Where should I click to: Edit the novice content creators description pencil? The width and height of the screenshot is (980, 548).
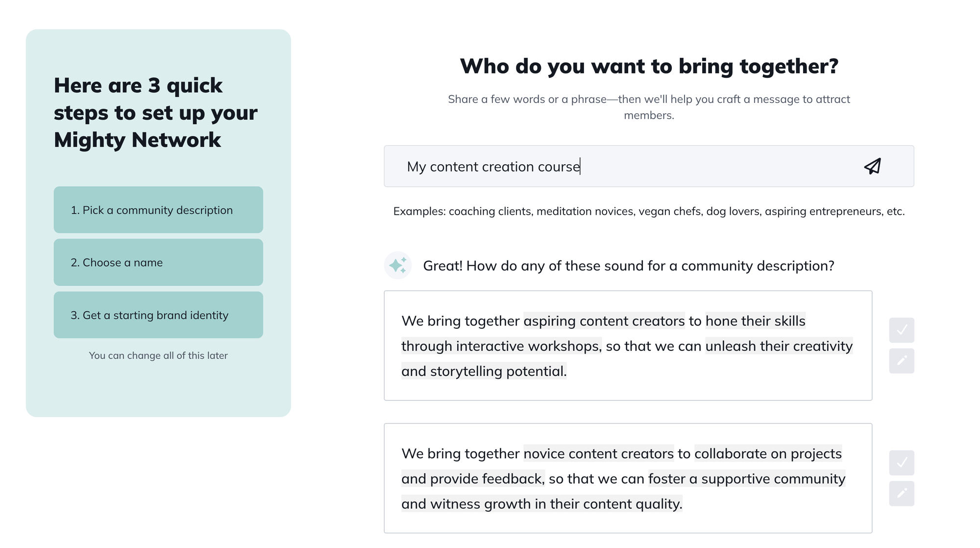pyautogui.click(x=902, y=493)
